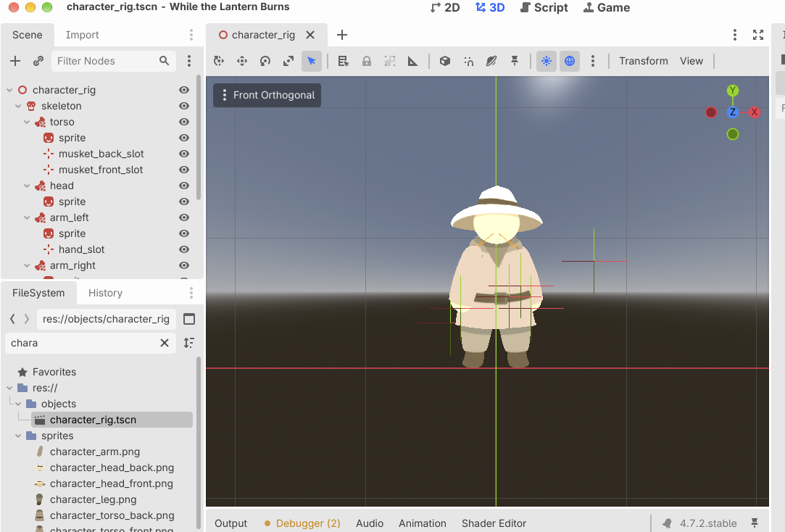Add a new node in Scene dock

coord(15,61)
